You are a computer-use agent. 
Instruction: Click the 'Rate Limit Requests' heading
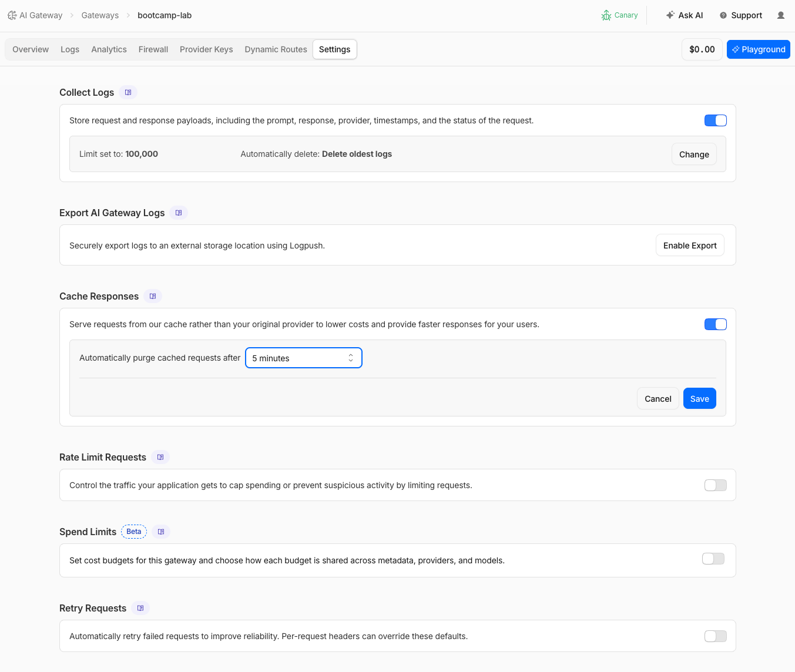103,457
